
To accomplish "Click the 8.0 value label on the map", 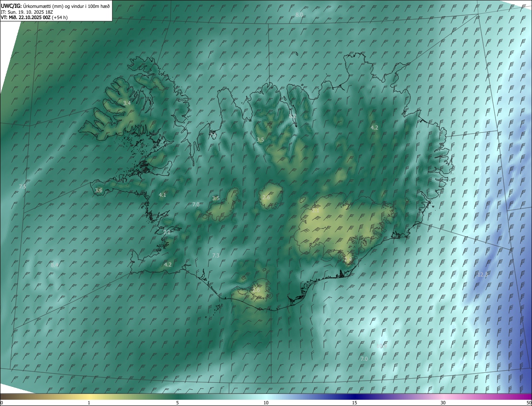I will click(x=299, y=15).
